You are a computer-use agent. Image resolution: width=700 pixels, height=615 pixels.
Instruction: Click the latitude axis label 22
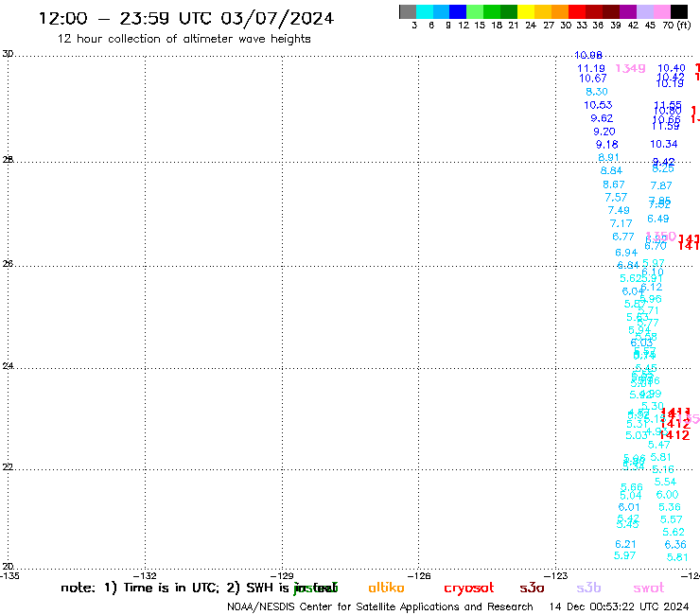coord(8,467)
